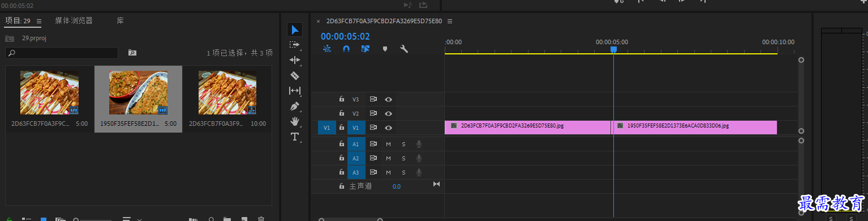Viewport: 868px width, 221px height.
Task: Toggle lock on track V3
Action: 342,99
